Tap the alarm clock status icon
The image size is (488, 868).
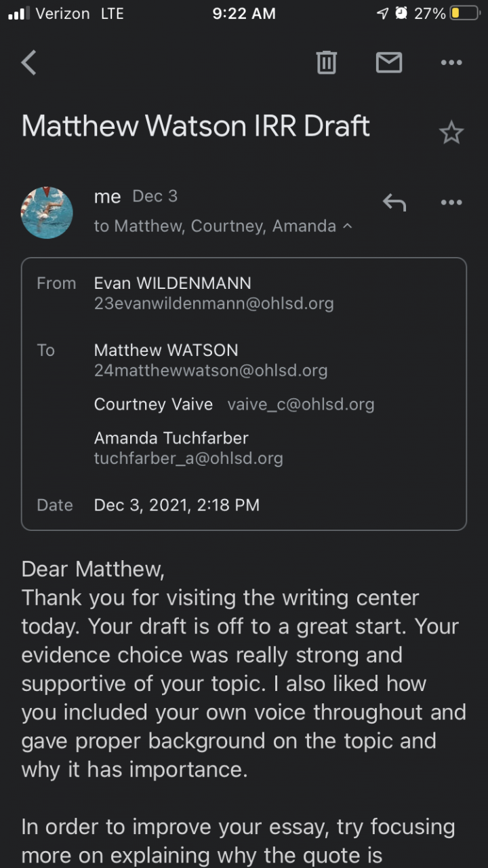coord(401,14)
